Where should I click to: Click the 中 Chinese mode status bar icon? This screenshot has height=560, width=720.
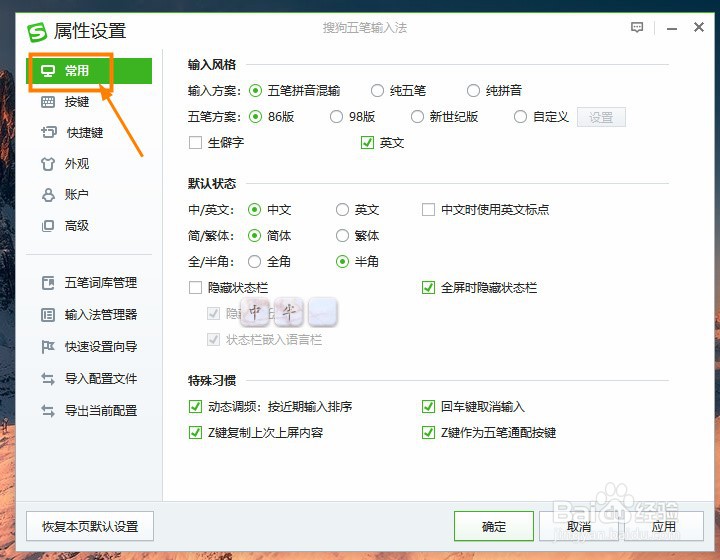tap(255, 312)
